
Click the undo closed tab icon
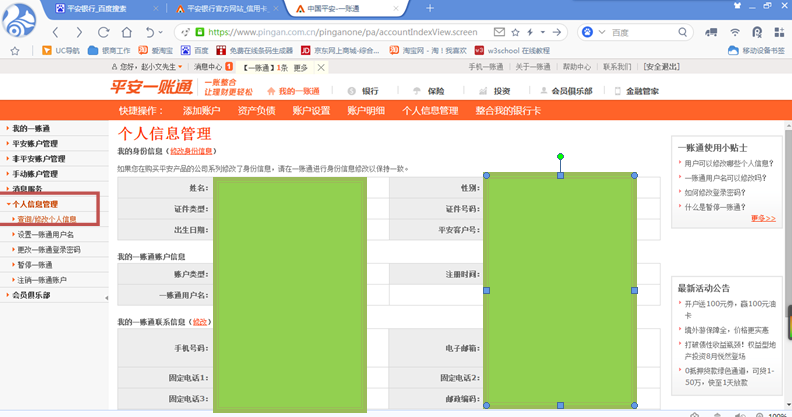150,32
